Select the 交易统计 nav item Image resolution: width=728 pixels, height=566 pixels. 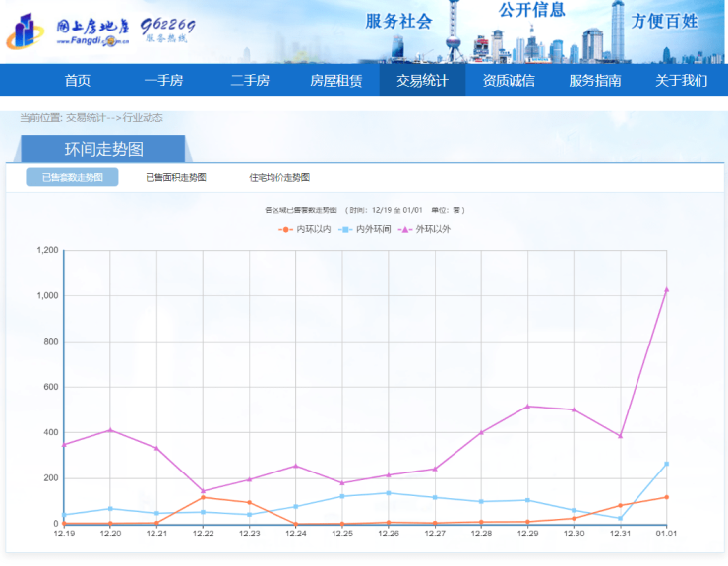(422, 81)
